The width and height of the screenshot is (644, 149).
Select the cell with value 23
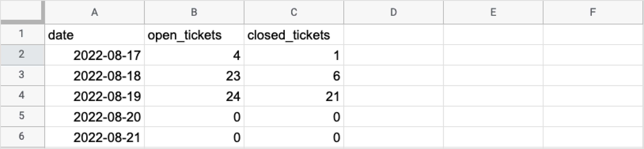tap(194, 76)
